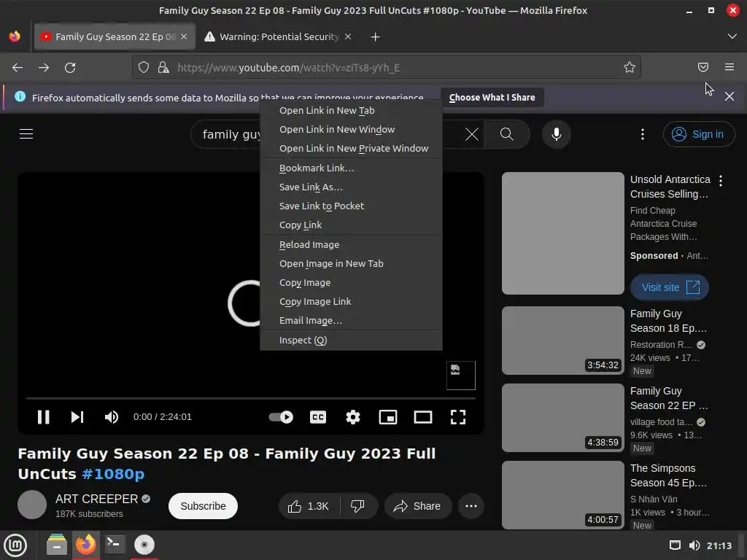This screenshot has width=747, height=560.
Task: Toggle closed captions CC button
Action: (x=318, y=417)
